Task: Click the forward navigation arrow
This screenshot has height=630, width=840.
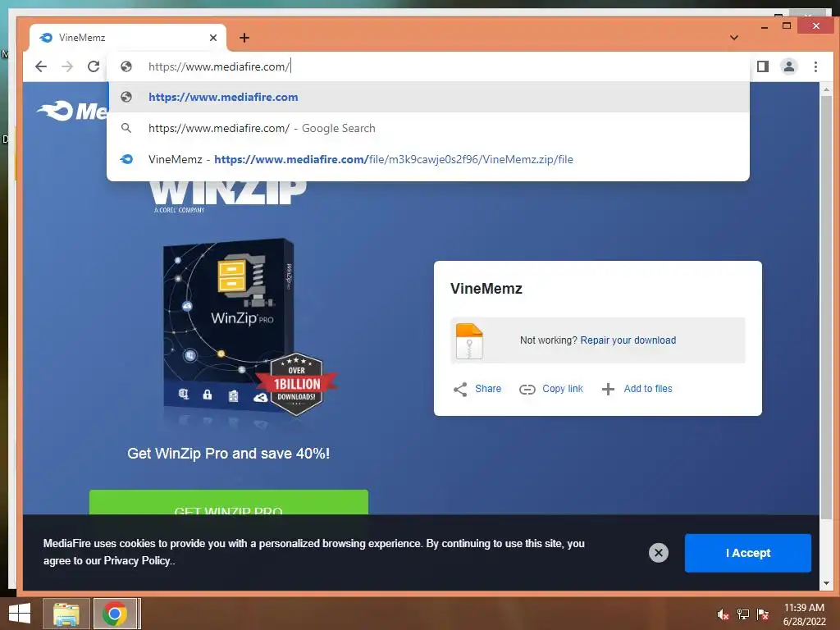Action: point(67,66)
